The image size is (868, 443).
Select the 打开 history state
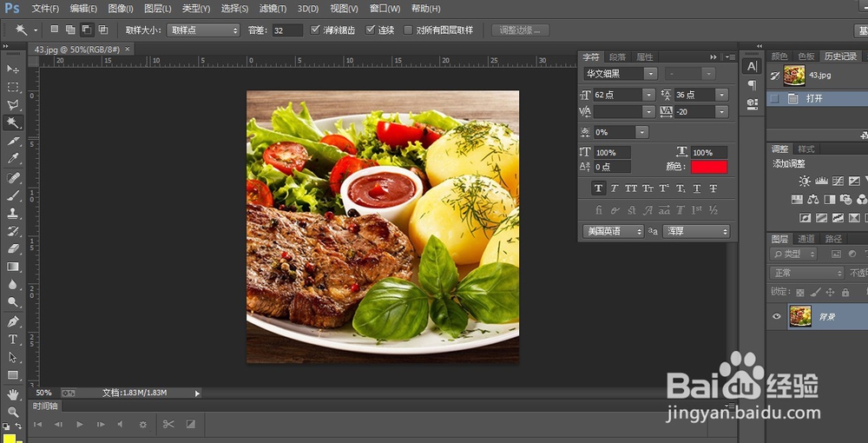coord(817,98)
